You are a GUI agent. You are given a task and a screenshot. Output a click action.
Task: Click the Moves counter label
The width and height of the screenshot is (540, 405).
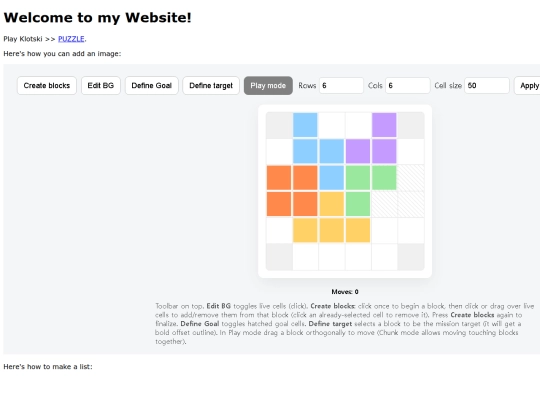pos(345,292)
